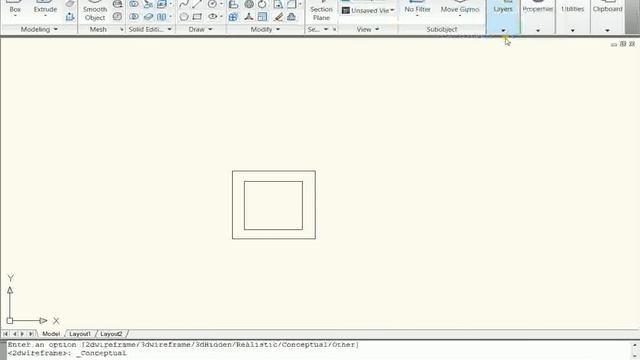Viewport: 640px width, 360px height.
Task: Open the ellipse tool dropdown arrow
Action: coord(221,17)
